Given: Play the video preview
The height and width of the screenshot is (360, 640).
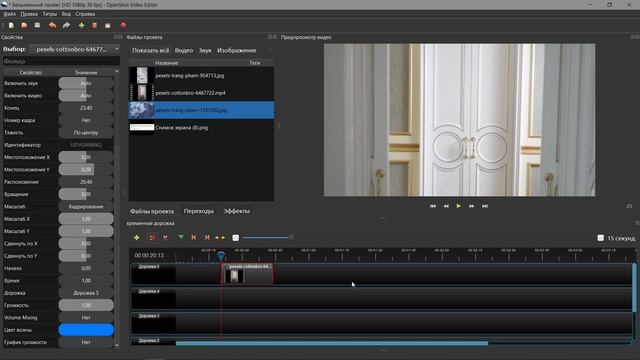Looking at the screenshot, I should pos(459,206).
